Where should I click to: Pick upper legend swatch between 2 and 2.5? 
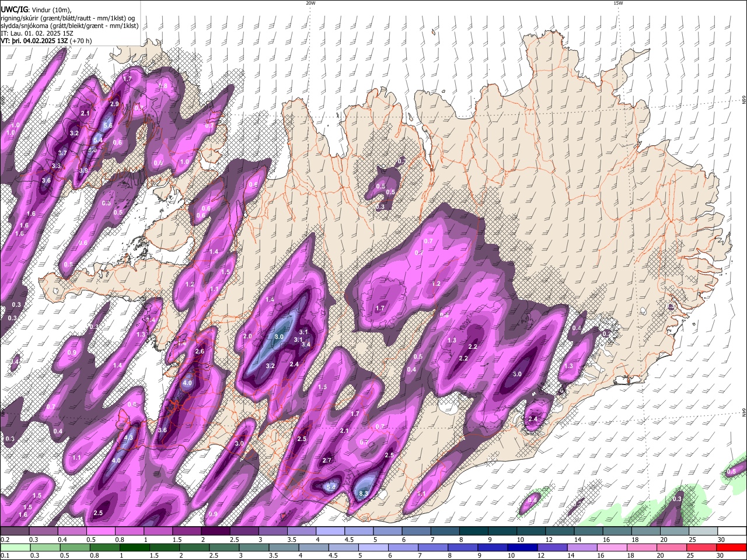[215, 531]
